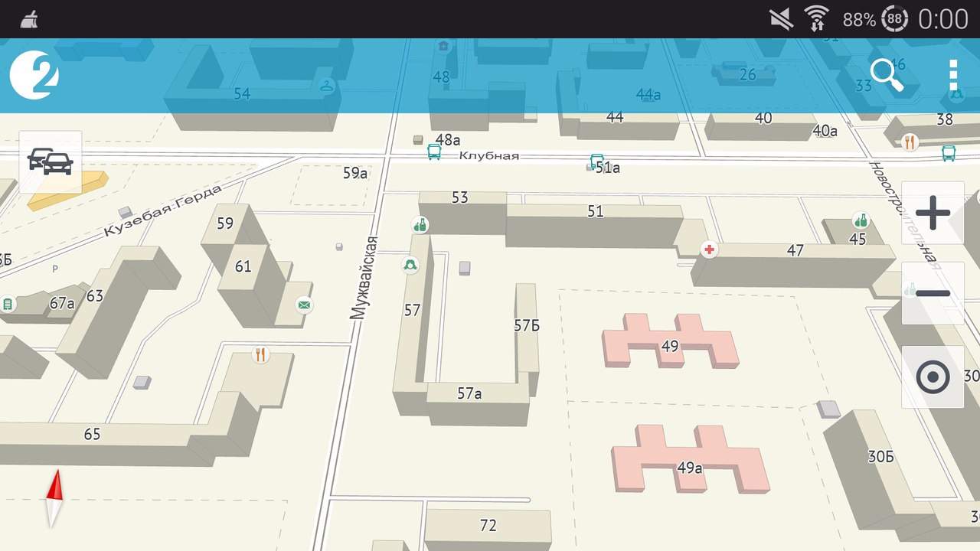The width and height of the screenshot is (980, 551).
Task: Tap the 0:00 clock in status bar
Action: [x=942, y=18]
